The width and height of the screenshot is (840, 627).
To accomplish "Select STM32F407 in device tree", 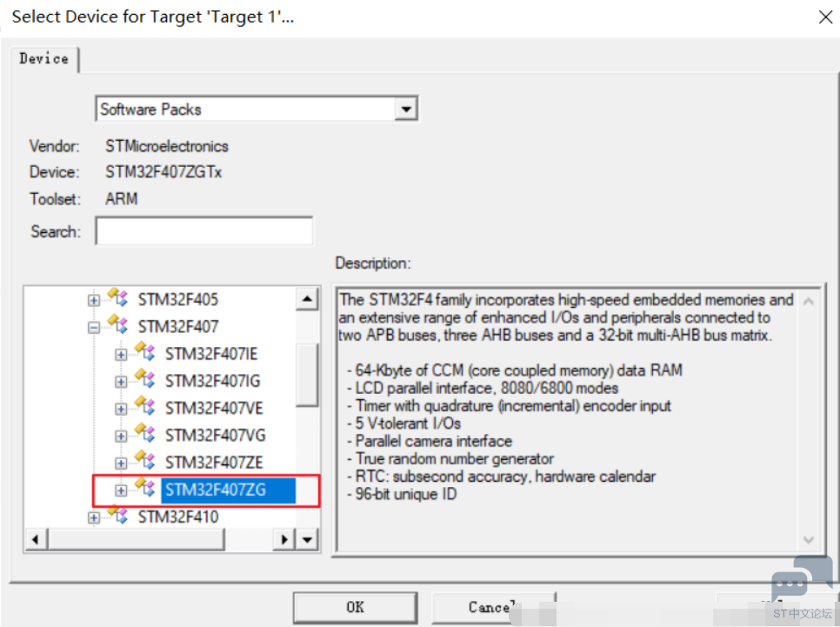I will click(178, 326).
